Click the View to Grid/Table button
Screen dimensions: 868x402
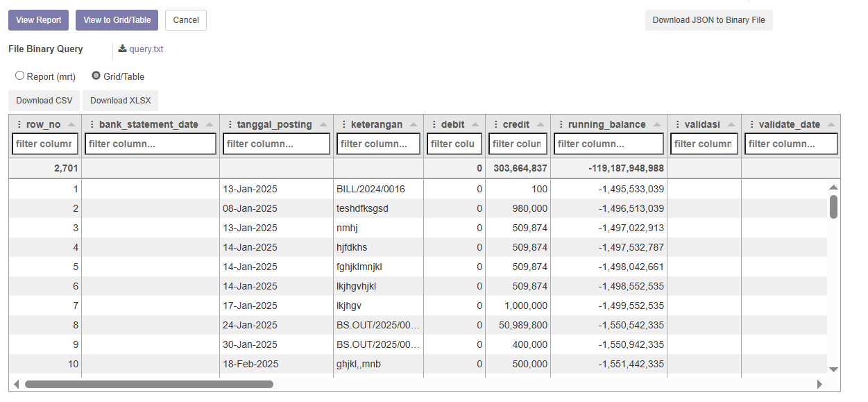click(x=117, y=20)
